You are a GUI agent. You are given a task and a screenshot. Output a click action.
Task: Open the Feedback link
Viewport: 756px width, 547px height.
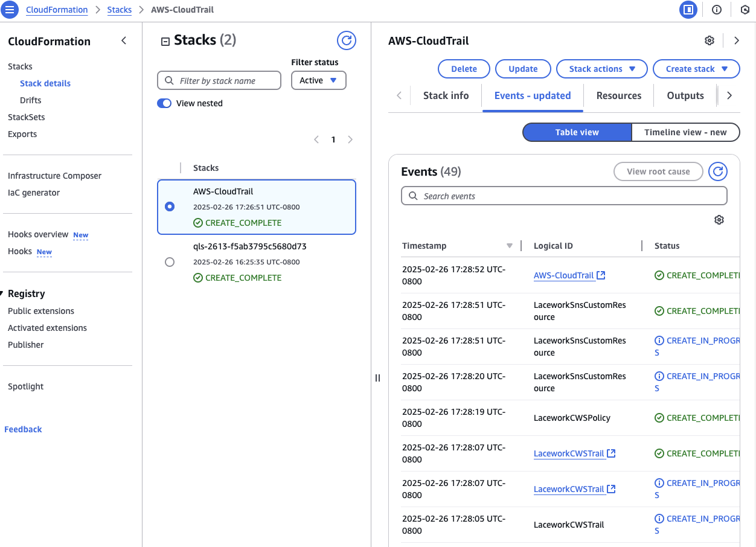coord(23,429)
